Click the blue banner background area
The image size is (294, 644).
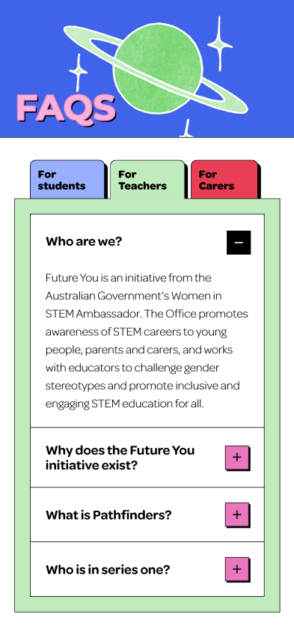[33, 41]
